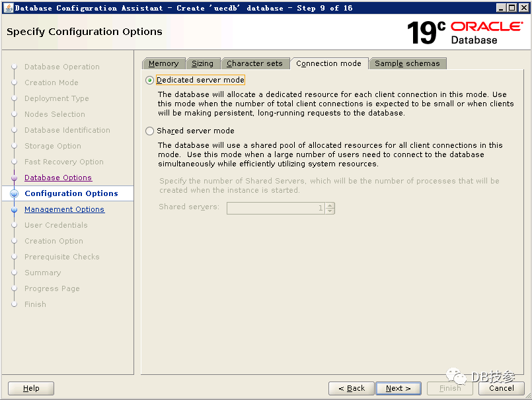The height and width of the screenshot is (400, 532).
Task: Proceed with the Next button
Action: tap(399, 388)
